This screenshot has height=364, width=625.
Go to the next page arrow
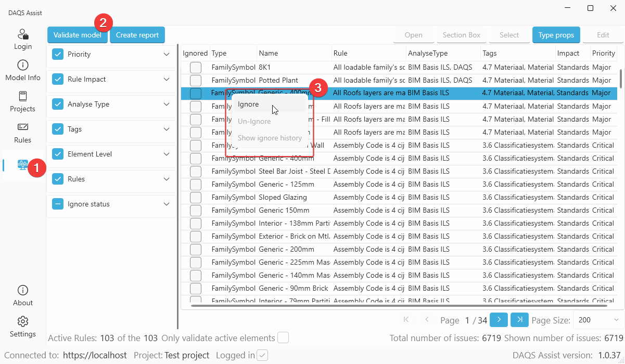(x=499, y=320)
